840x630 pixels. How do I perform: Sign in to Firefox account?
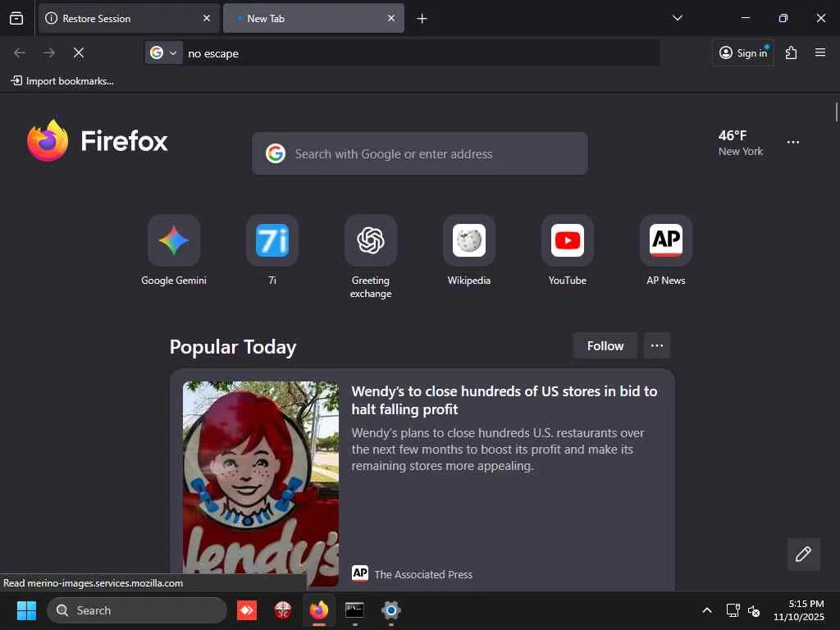(743, 52)
